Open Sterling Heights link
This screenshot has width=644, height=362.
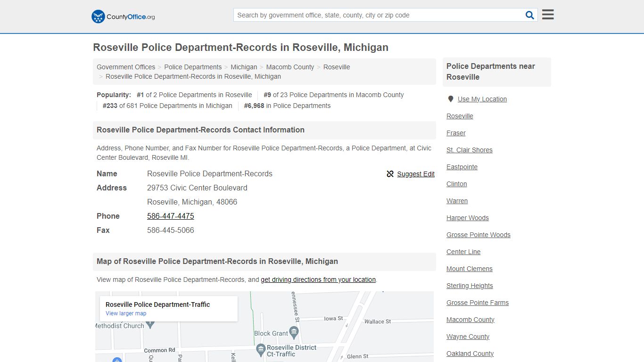point(470,286)
